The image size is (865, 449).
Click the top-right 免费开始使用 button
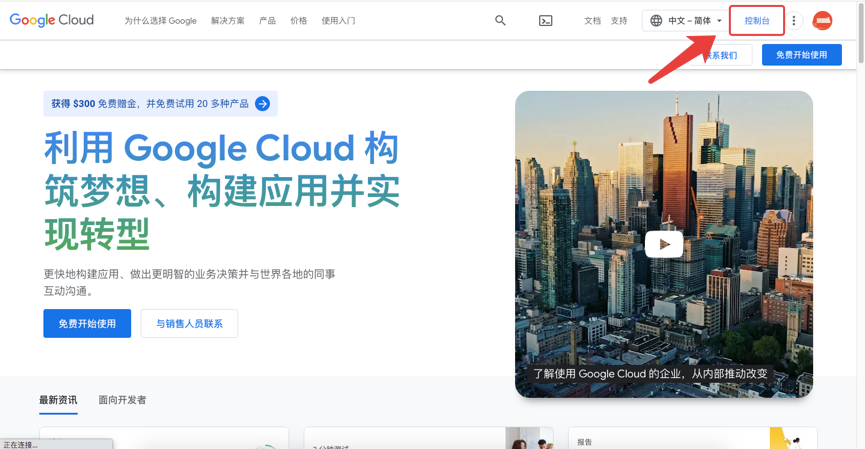point(802,55)
